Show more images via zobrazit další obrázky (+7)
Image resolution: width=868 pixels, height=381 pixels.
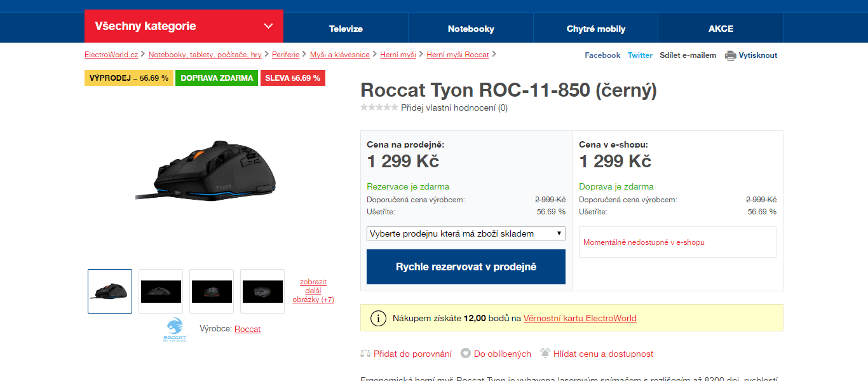click(x=313, y=291)
